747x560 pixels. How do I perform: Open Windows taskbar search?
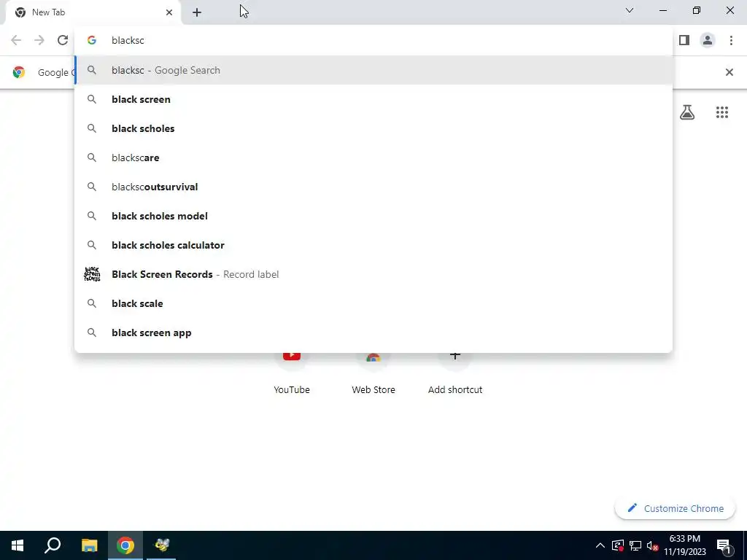click(53, 545)
